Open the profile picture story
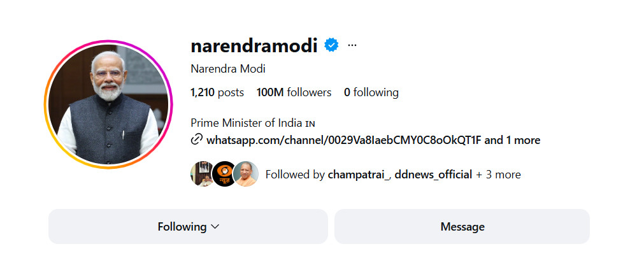 108,104
